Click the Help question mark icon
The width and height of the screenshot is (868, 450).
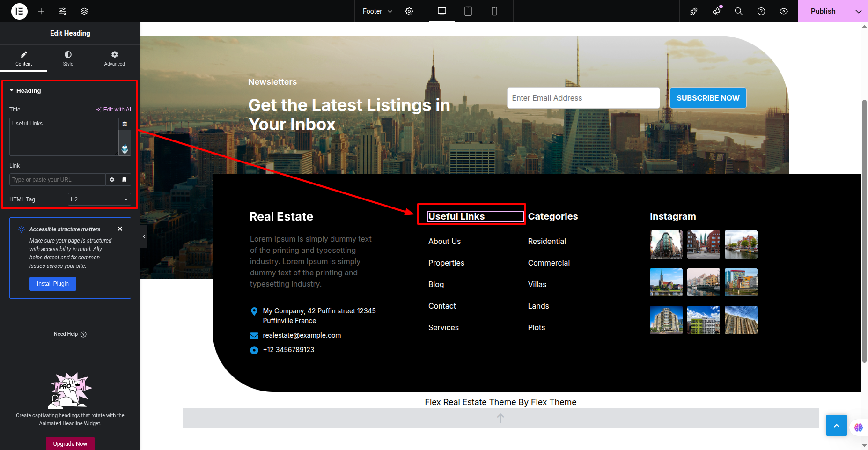click(761, 11)
